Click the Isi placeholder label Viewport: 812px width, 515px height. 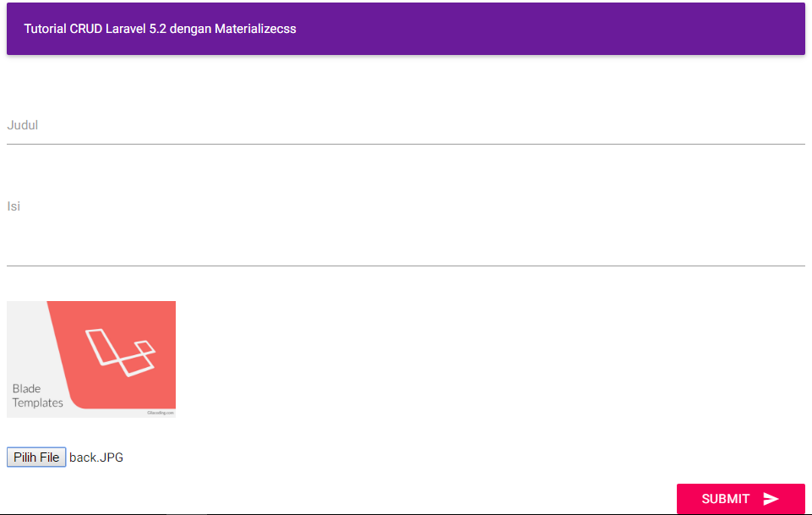(14, 205)
